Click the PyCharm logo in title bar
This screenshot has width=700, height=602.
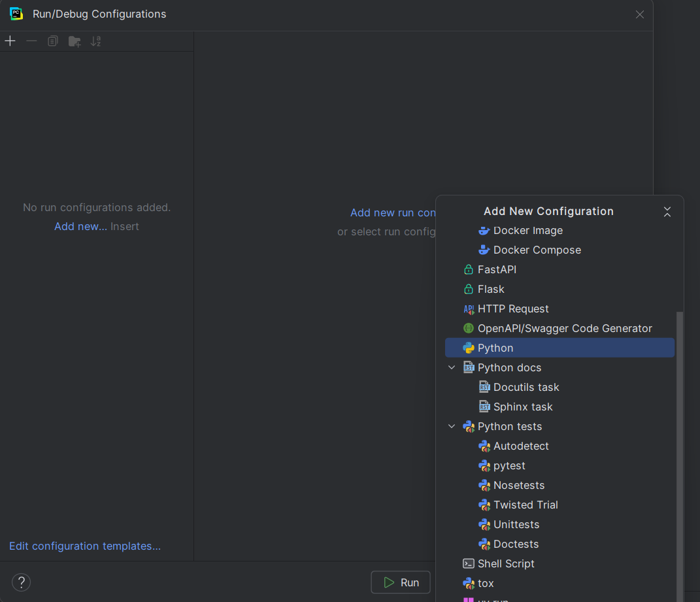(16, 14)
